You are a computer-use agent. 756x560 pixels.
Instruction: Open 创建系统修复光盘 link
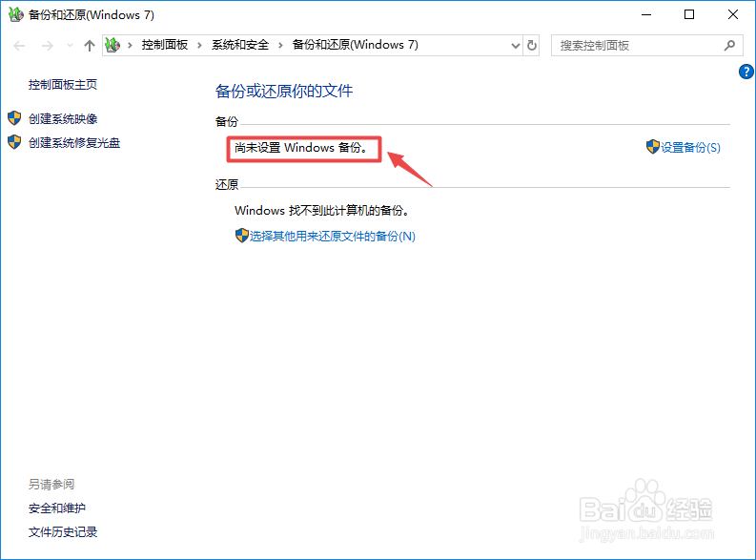tap(74, 143)
